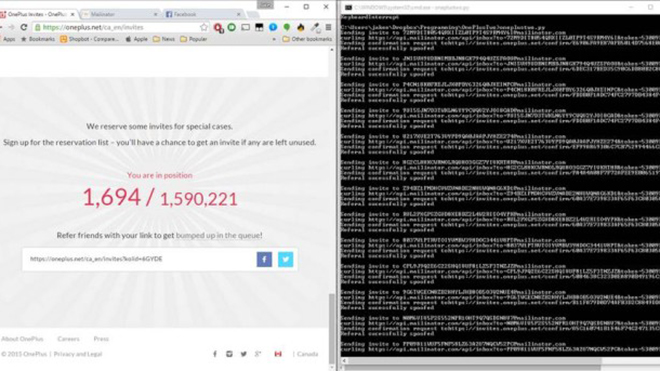Share referral link on Twitter
The image size is (660, 371).
click(x=285, y=259)
